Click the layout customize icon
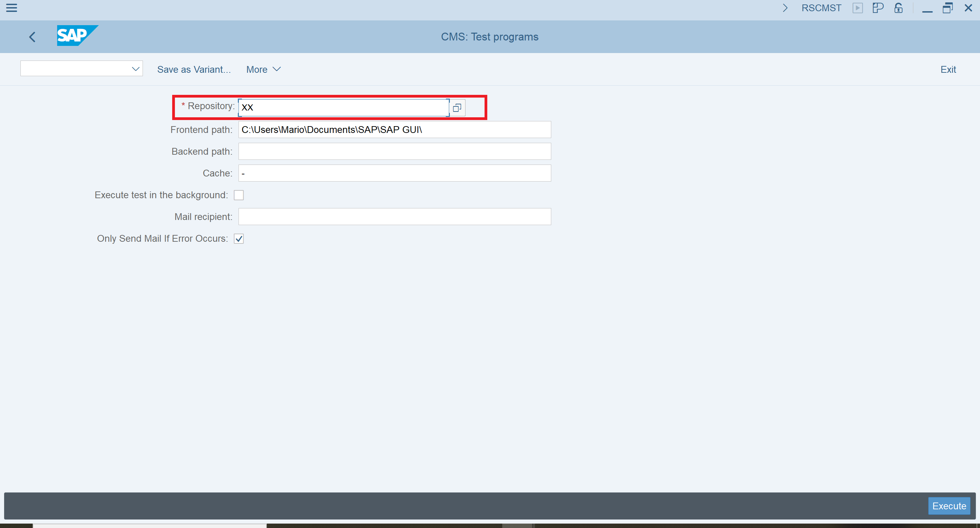Viewport: 980px width, 528px height. pos(878,8)
